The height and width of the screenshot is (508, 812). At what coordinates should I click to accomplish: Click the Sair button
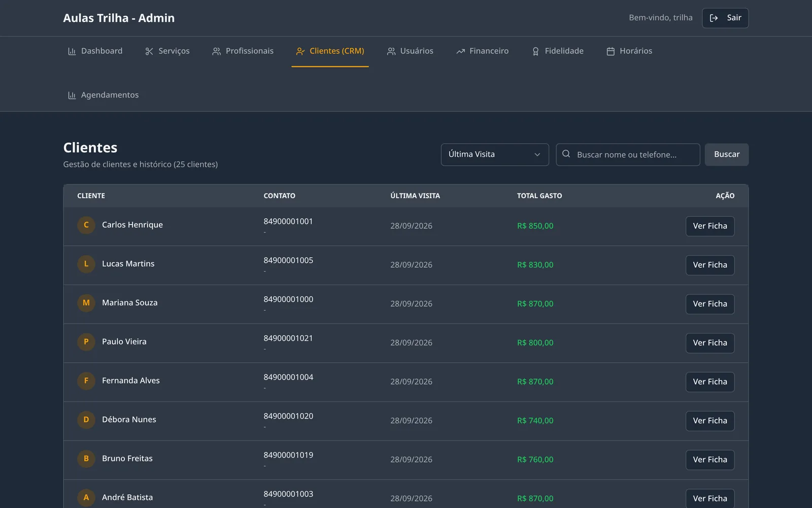point(725,18)
